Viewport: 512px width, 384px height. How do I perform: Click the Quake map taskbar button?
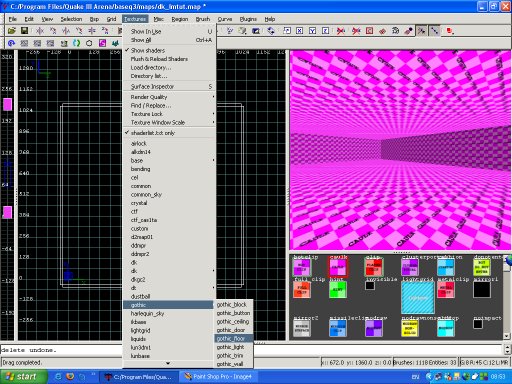point(139,377)
